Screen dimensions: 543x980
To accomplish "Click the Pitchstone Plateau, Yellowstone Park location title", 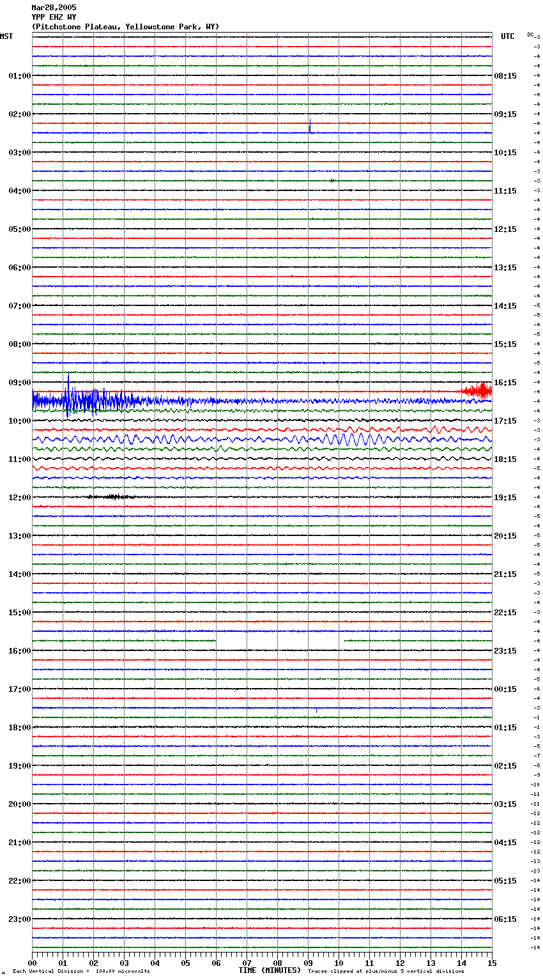I will coord(125,27).
